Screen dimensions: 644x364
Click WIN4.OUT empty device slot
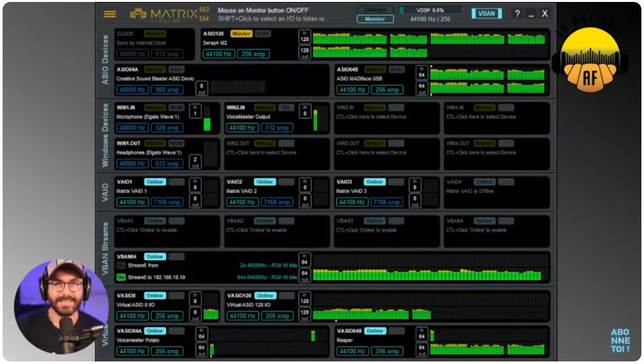pos(497,154)
